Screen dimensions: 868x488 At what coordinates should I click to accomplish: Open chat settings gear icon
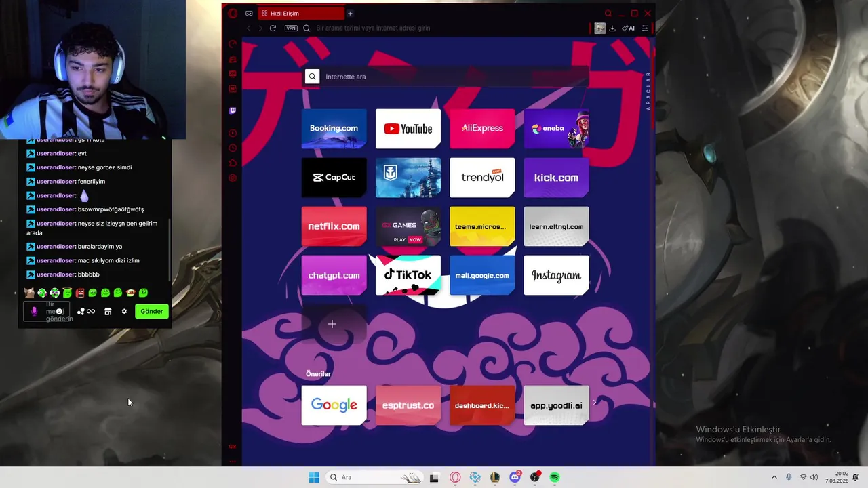click(x=124, y=312)
